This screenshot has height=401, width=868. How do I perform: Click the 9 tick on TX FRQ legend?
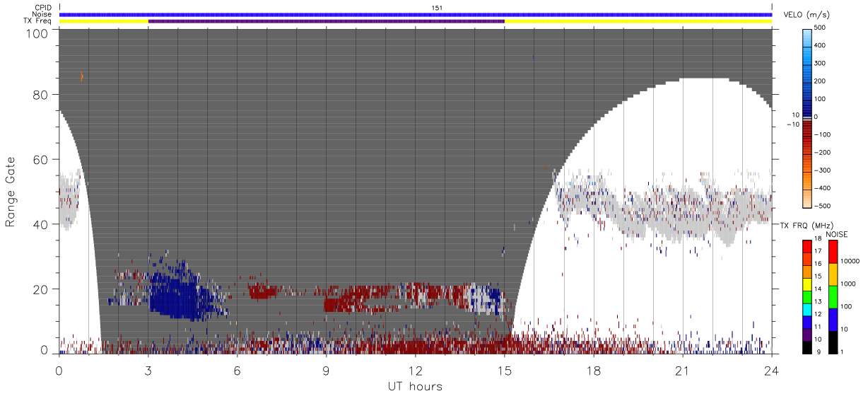coord(817,353)
